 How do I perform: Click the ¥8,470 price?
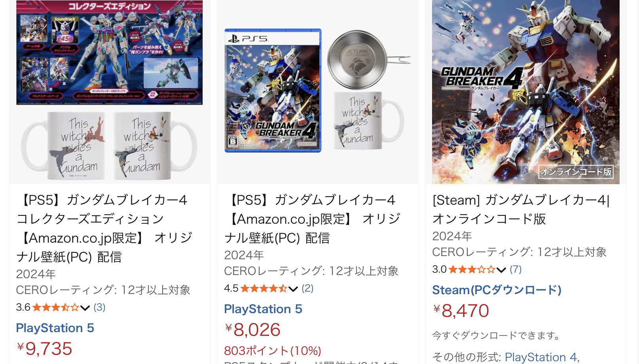[461, 311]
